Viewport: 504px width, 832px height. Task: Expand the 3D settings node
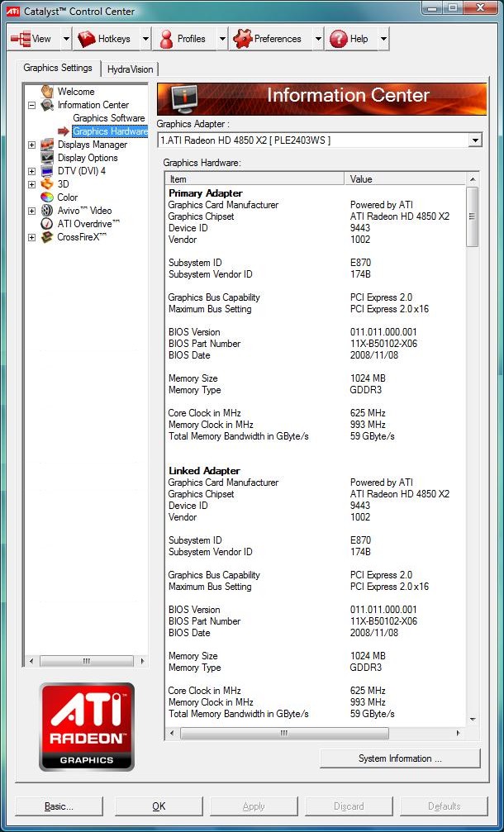32,184
